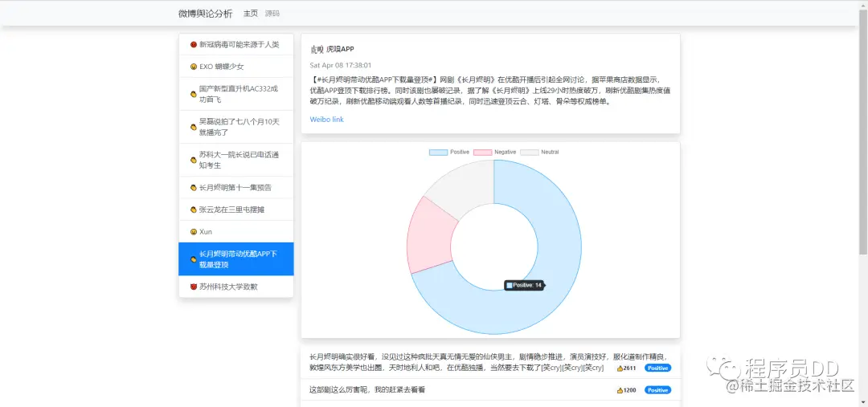Click the emoji icon beside 苏科大一院长说已电话通知考生

pyautogui.click(x=193, y=160)
